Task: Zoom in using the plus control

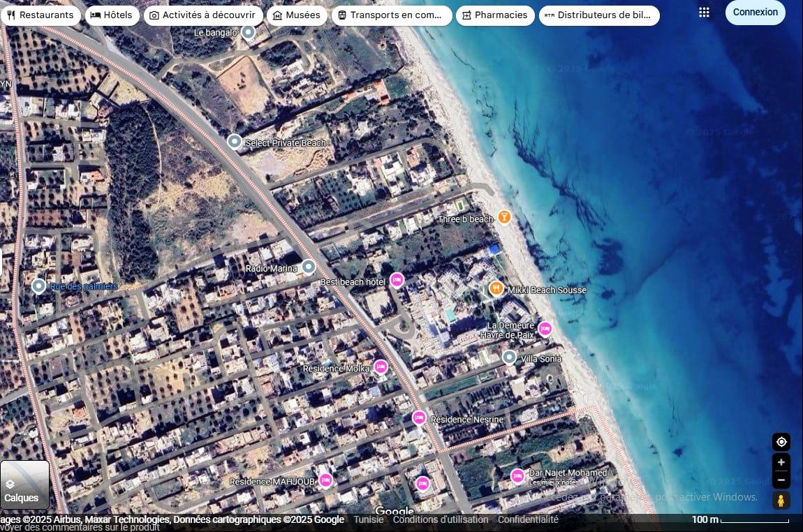Action: pyautogui.click(x=781, y=462)
